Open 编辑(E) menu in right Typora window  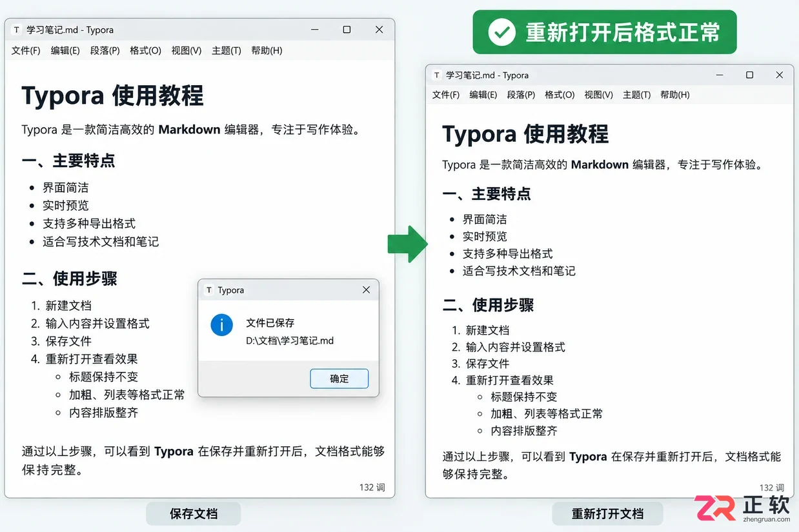[x=483, y=95]
